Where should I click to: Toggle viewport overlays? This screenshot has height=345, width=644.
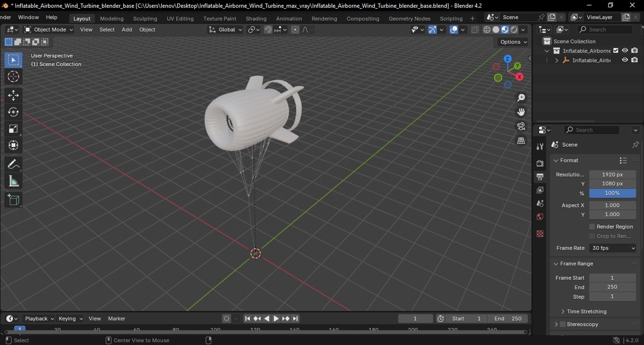coord(454,30)
